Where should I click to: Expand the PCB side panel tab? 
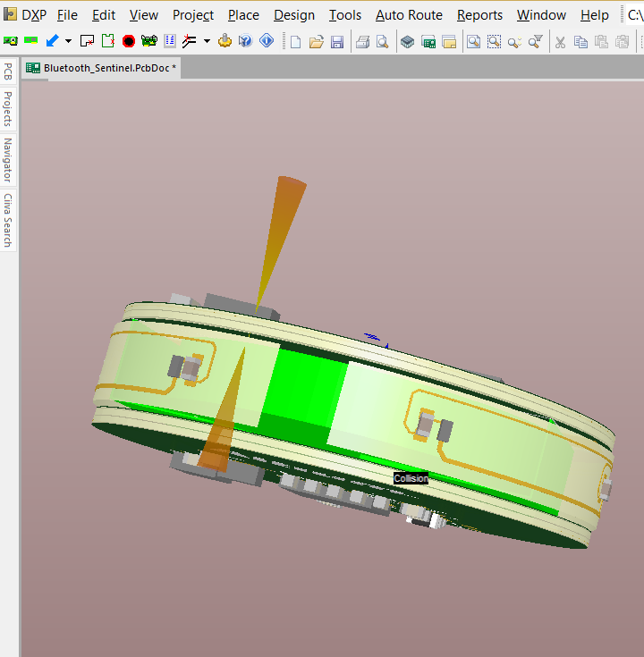click(8, 72)
